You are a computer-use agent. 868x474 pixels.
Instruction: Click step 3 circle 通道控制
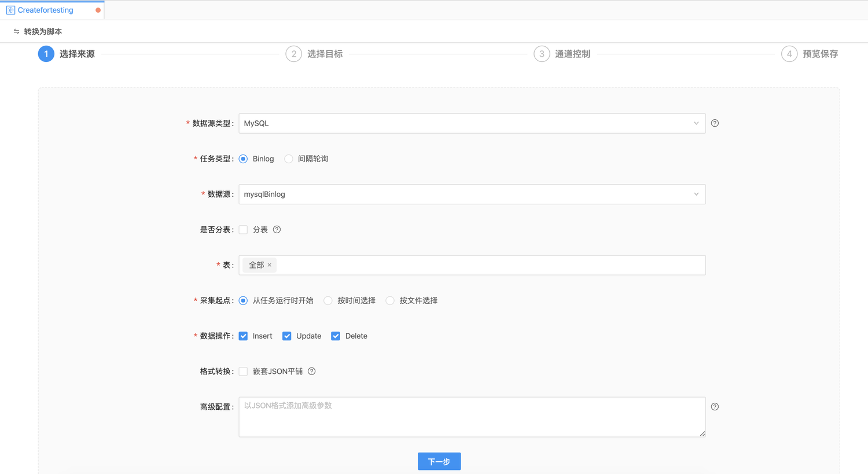point(542,54)
